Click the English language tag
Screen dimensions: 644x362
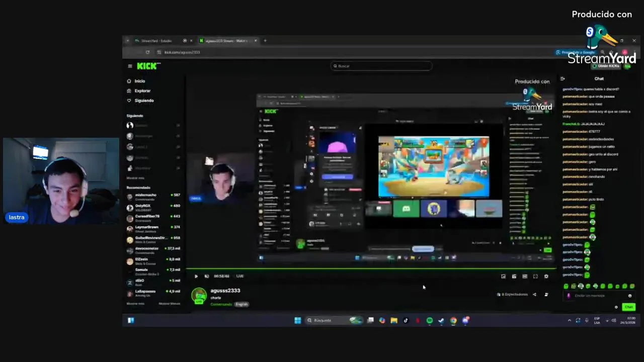[x=242, y=304]
